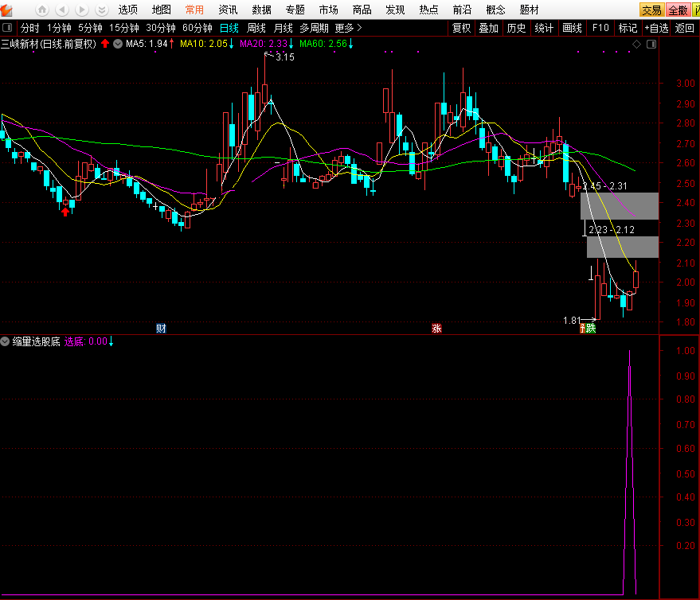Click the red up-arrow beside stock name
The height and width of the screenshot is (600, 700).
[x=105, y=43]
